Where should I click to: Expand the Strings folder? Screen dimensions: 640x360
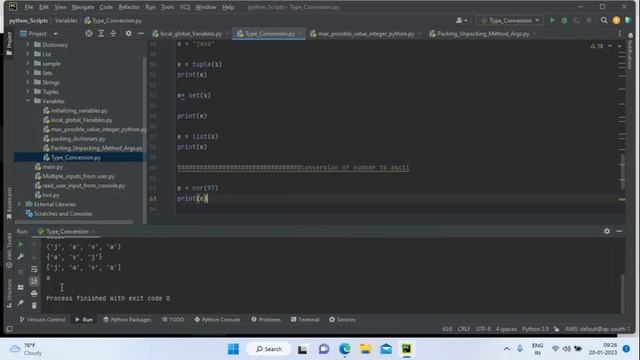pos(28,82)
